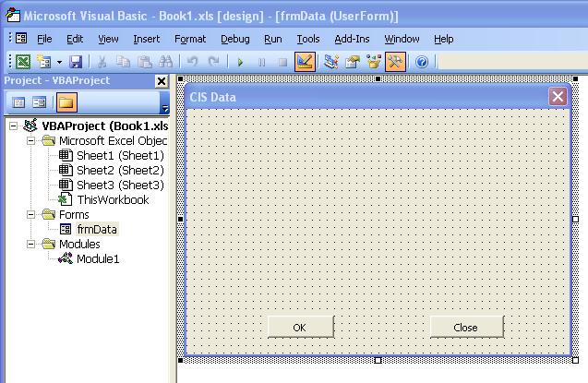Collapse the Forms folder node
This screenshot has width=588, height=383.
point(32,215)
